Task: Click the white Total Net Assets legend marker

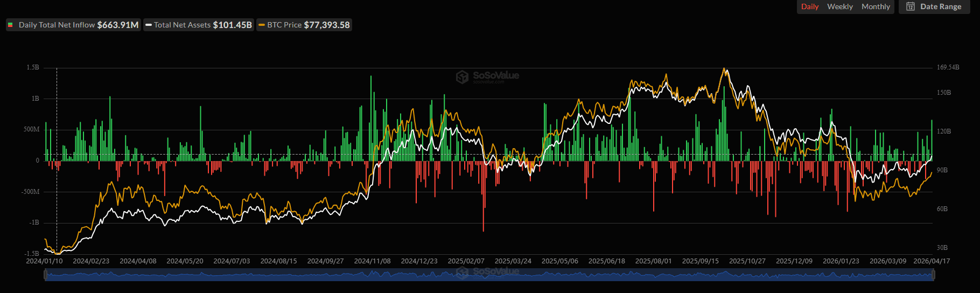Action: (149, 25)
